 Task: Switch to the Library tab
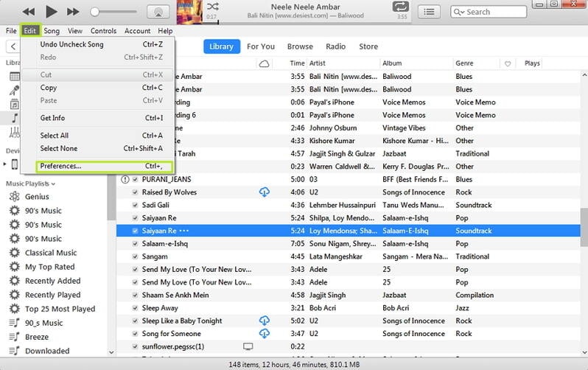click(222, 46)
